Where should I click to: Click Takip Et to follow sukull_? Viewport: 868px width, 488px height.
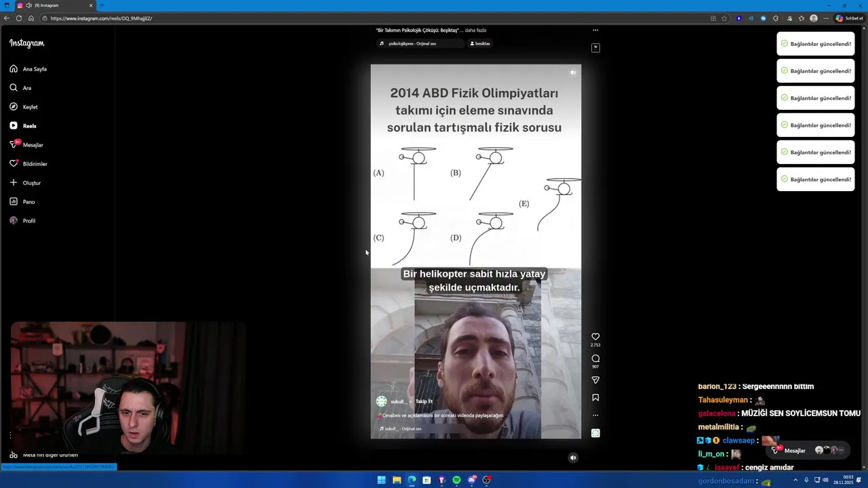click(x=424, y=401)
